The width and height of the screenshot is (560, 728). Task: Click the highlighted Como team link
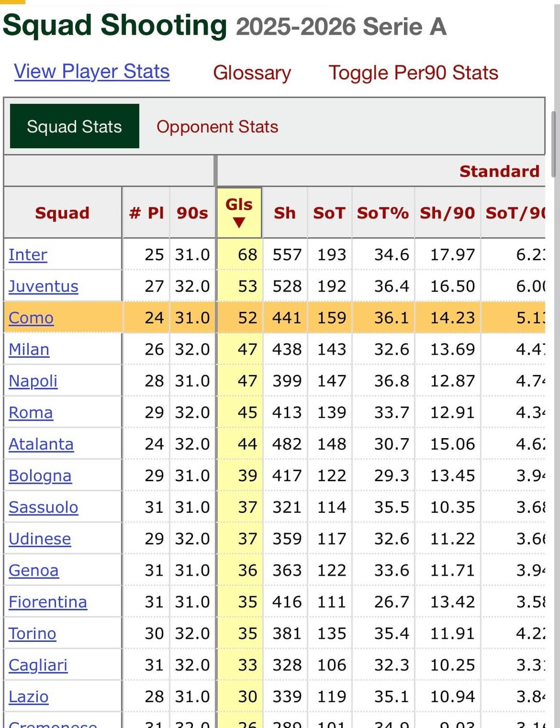pos(31,318)
